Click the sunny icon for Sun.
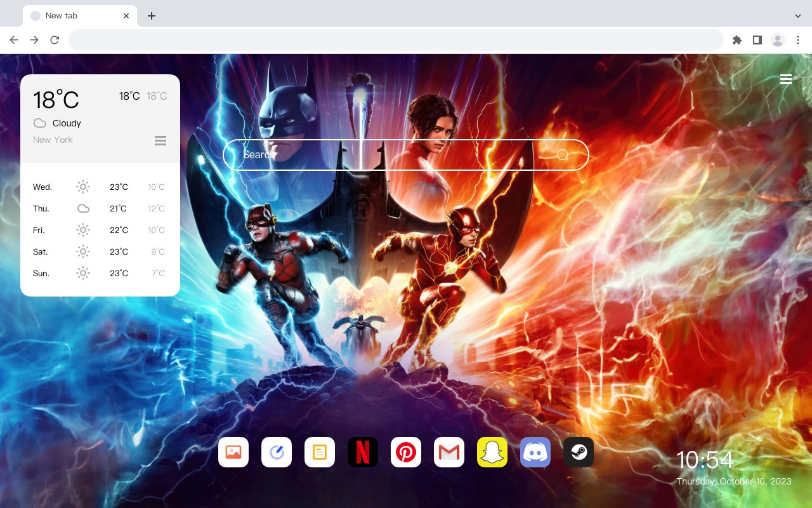 click(83, 273)
